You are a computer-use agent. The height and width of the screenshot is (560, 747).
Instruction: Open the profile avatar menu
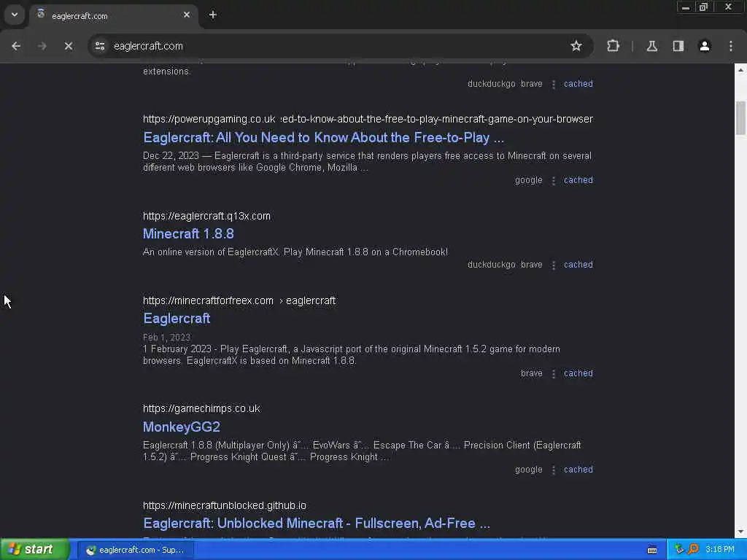(x=705, y=46)
